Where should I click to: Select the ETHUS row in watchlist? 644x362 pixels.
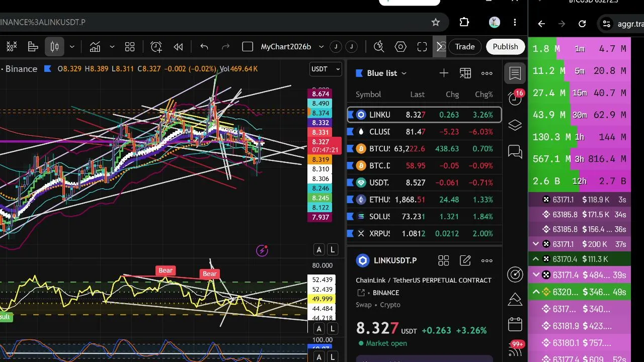(425, 200)
